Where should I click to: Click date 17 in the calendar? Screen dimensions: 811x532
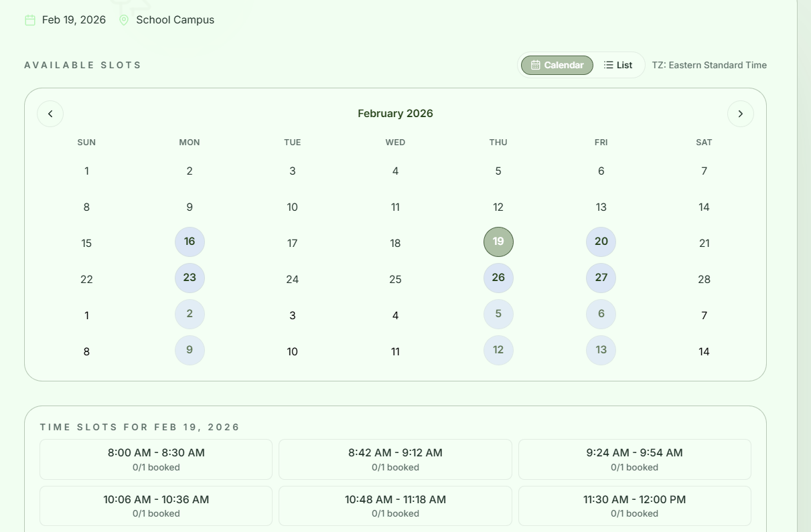coord(293,243)
